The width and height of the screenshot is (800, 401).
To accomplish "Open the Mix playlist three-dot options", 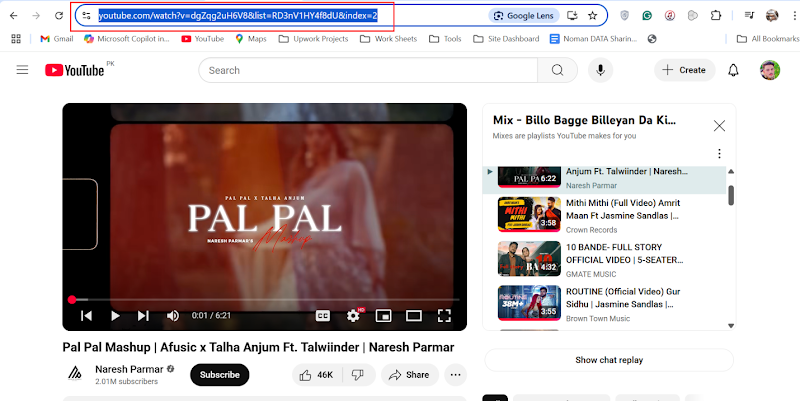I will (719, 154).
